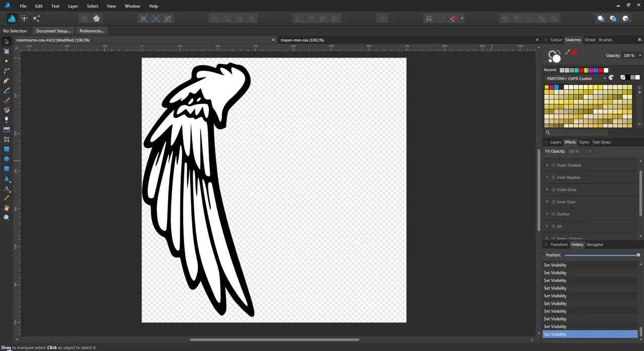644x351 pixels.
Task: Select the Fill gradient tool
Action: pos(7,110)
